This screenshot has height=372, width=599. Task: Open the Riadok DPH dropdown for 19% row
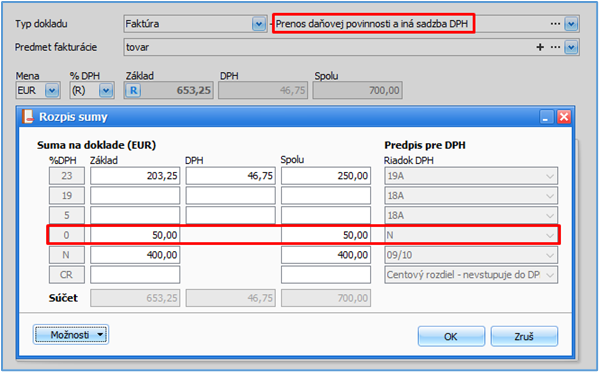[471, 196]
